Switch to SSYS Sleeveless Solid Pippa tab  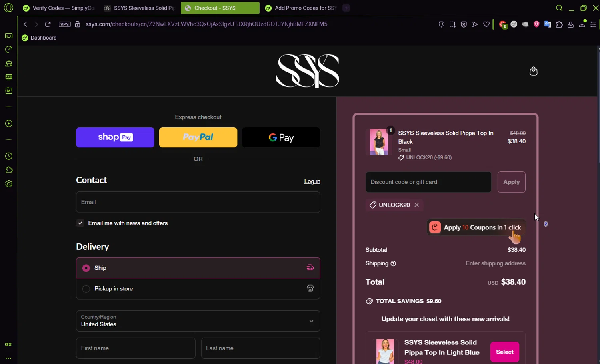139,8
